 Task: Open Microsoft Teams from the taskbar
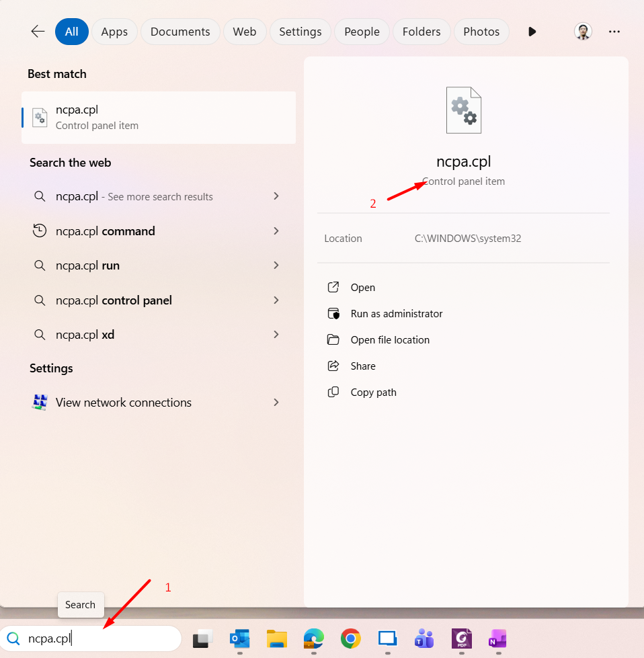[x=424, y=639]
